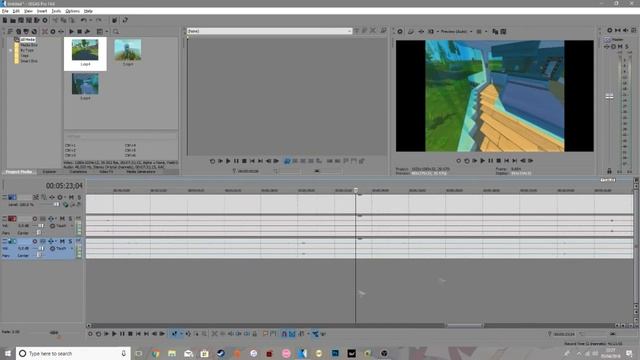Switch to the Explorer tab
The width and height of the screenshot is (640, 360).
click(x=49, y=172)
